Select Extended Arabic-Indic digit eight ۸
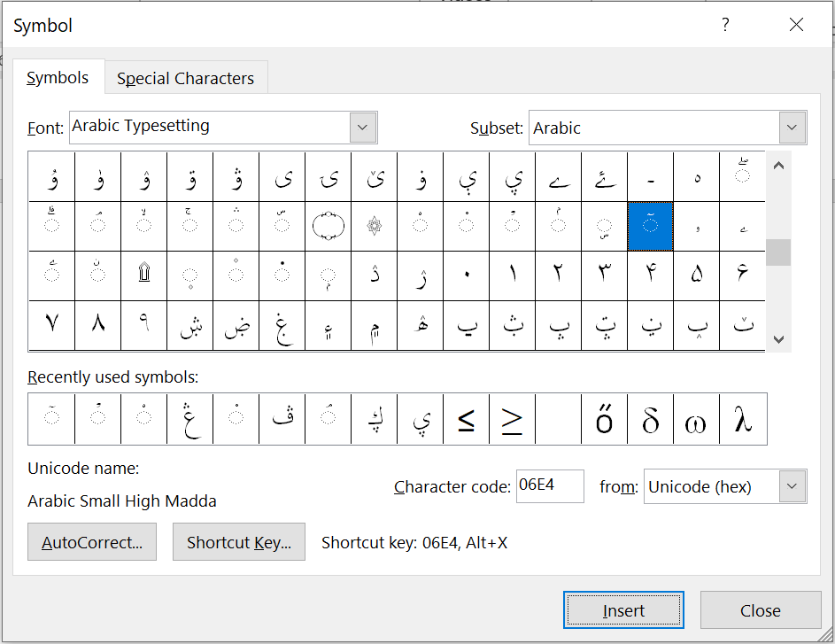Viewport: 835px width, 644px height. click(x=98, y=325)
